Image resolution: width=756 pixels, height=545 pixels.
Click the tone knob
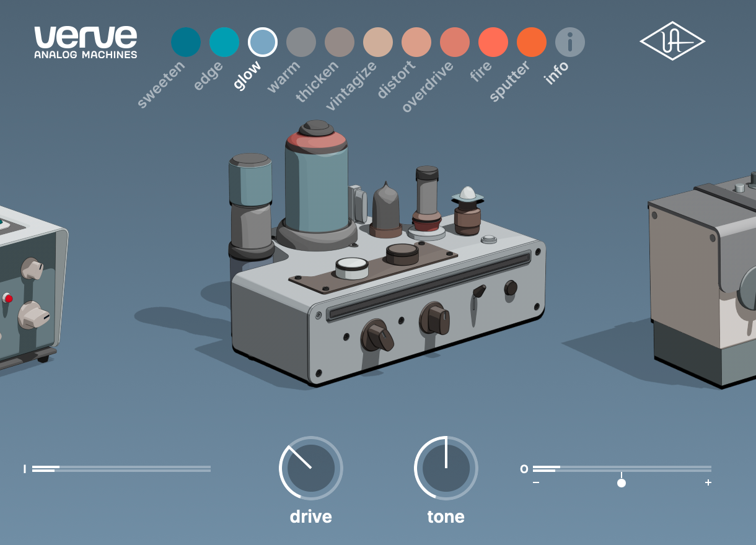click(446, 468)
